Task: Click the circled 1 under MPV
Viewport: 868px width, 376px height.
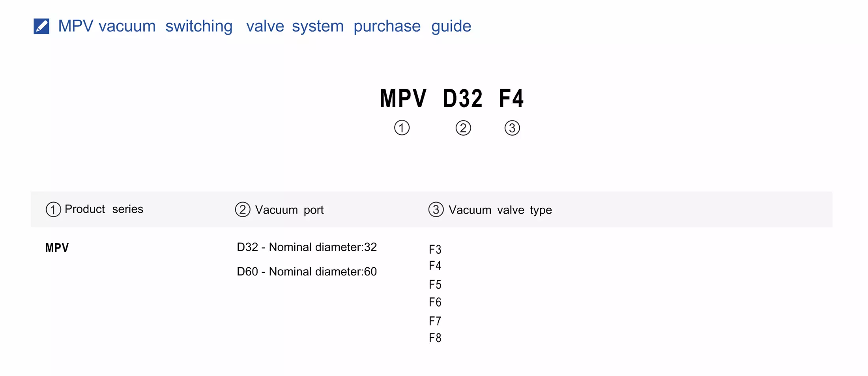Action: (x=402, y=128)
